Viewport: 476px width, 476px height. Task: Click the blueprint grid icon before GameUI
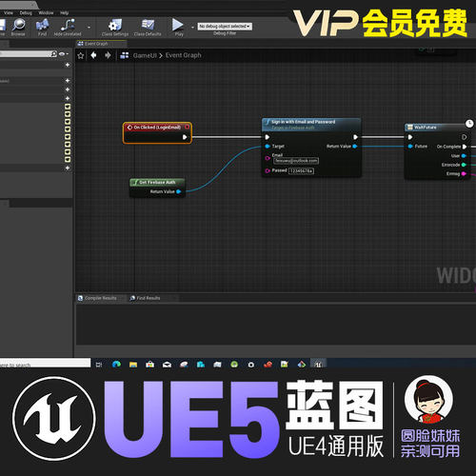(x=125, y=55)
